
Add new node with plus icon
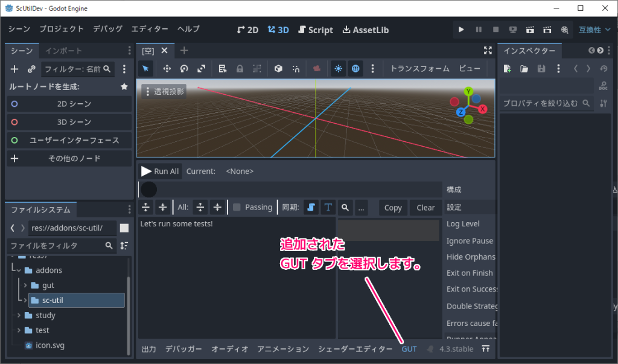pos(14,69)
